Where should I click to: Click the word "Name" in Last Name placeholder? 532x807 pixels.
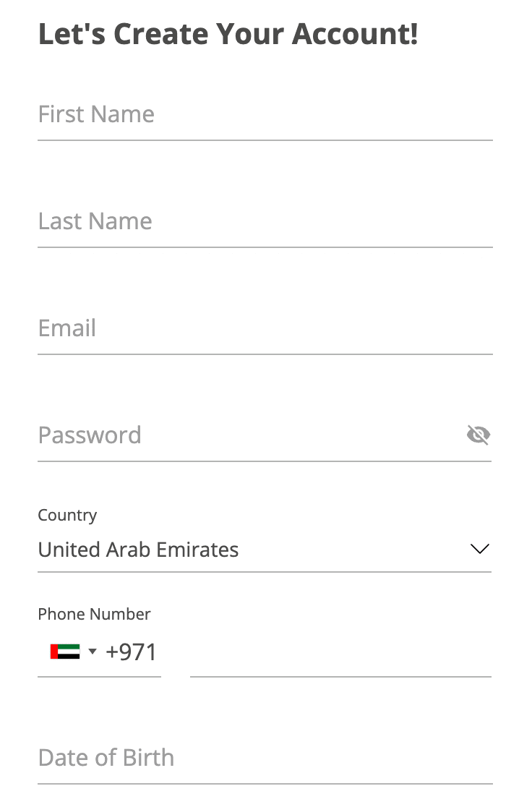tap(120, 221)
